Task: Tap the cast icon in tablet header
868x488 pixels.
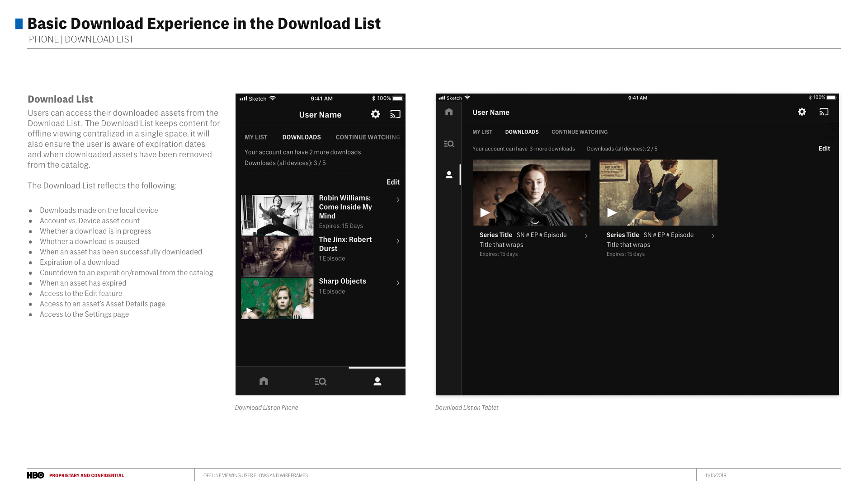Action: [x=824, y=112]
